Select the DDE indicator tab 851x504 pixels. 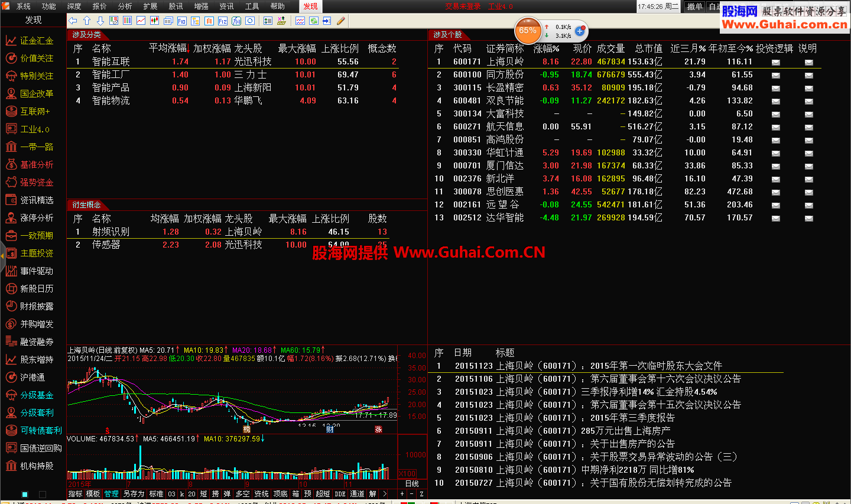pyautogui.click(x=340, y=494)
